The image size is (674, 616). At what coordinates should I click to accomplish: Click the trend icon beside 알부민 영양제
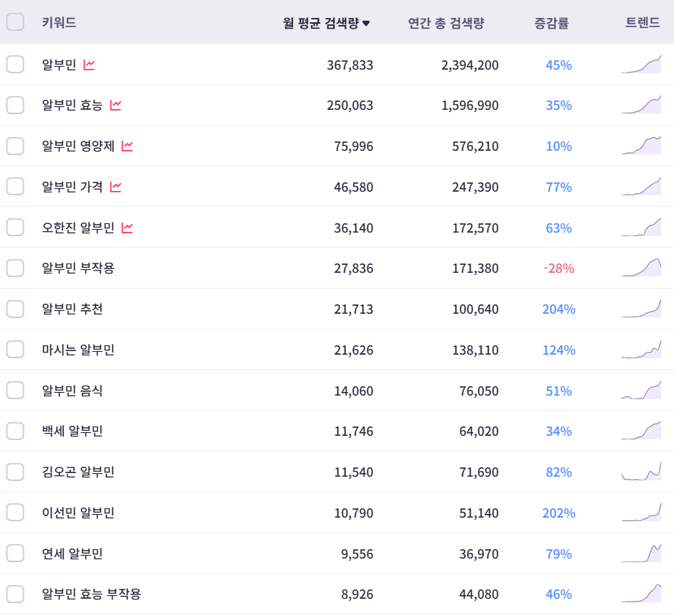(x=127, y=146)
